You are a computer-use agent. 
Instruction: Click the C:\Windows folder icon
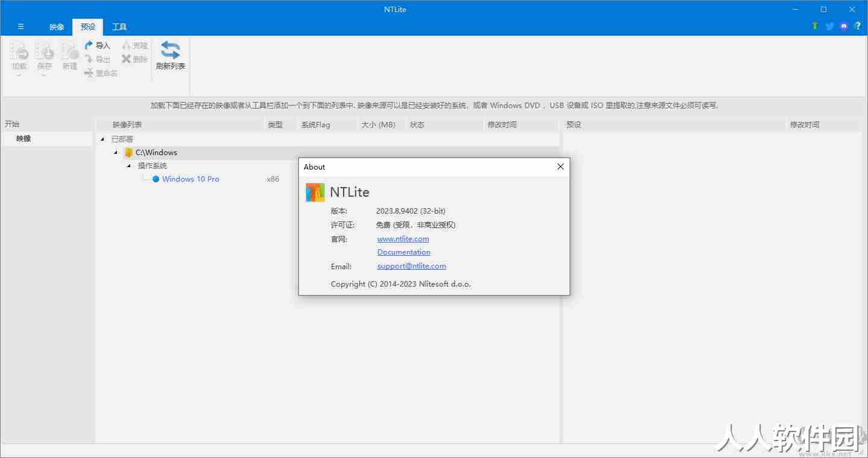pyautogui.click(x=128, y=153)
